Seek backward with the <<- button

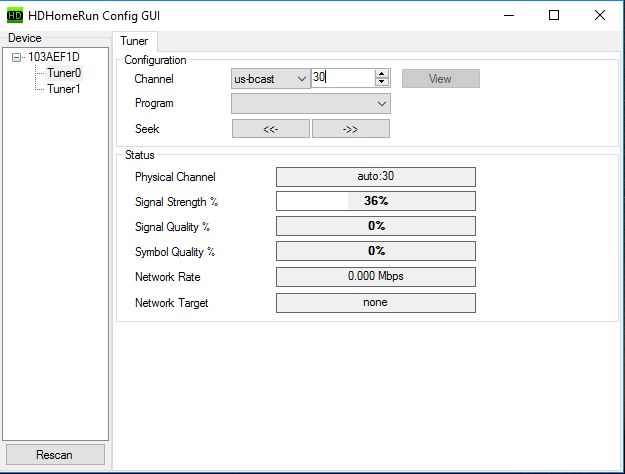pyautogui.click(x=271, y=129)
